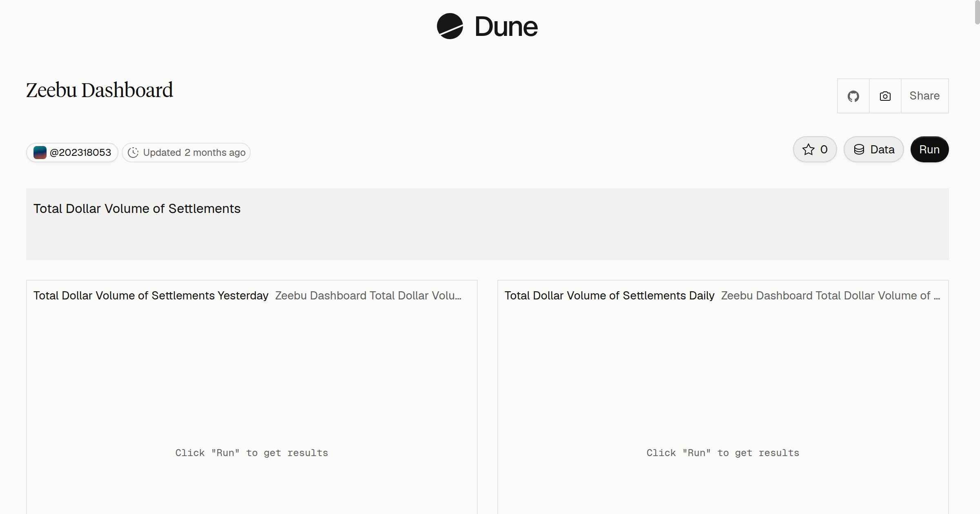Image resolution: width=980 pixels, height=514 pixels.
Task: Click the Total Dollar Volume of Settlements heading
Action: tap(137, 208)
